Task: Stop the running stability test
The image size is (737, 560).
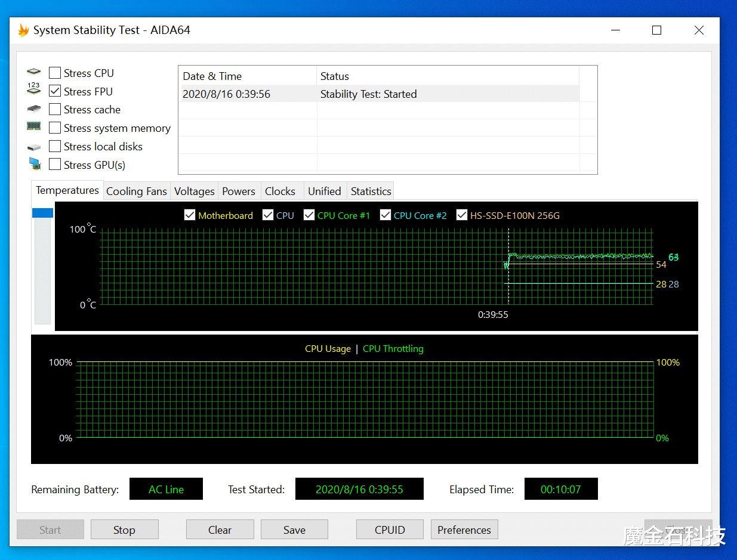Action: coord(124,530)
